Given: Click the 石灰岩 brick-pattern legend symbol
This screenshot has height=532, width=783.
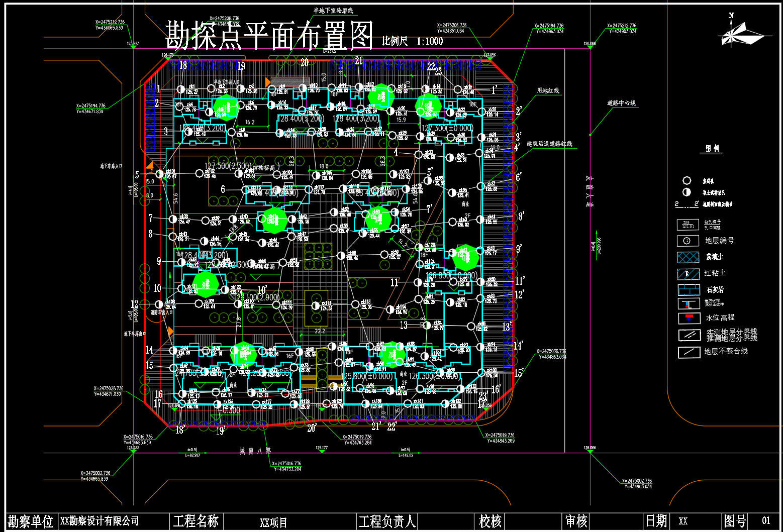Looking at the screenshot, I should 688,290.
